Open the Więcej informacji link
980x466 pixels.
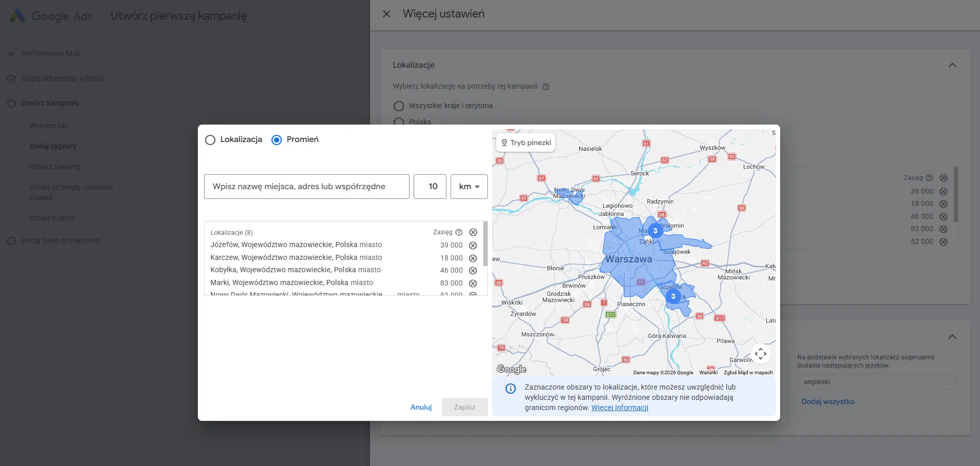(620, 408)
